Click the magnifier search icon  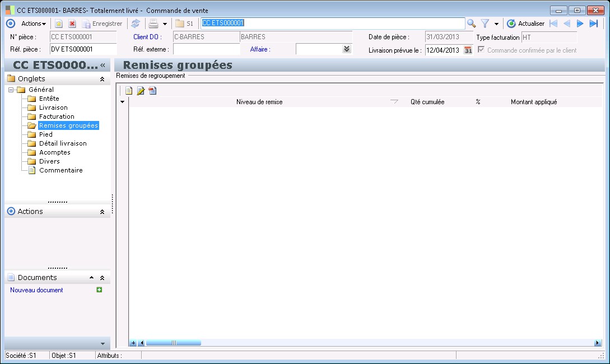point(472,24)
